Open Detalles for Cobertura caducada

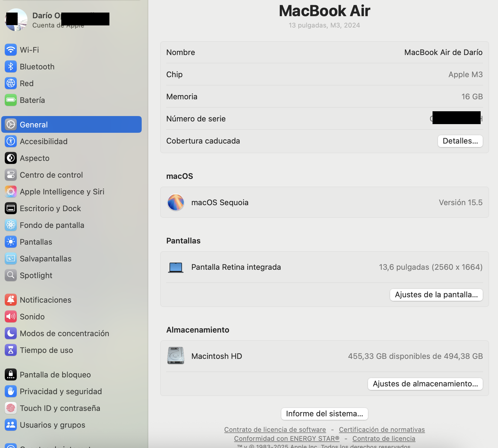(460, 141)
